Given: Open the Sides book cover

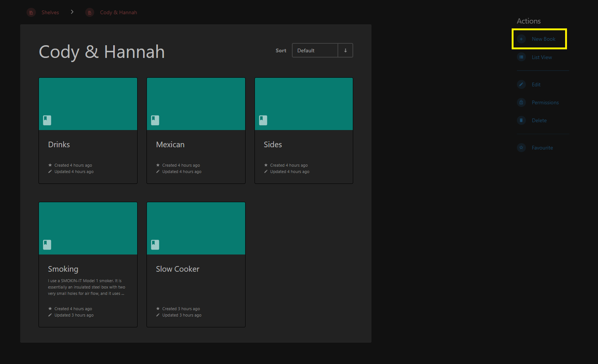Looking at the screenshot, I should tap(303, 104).
